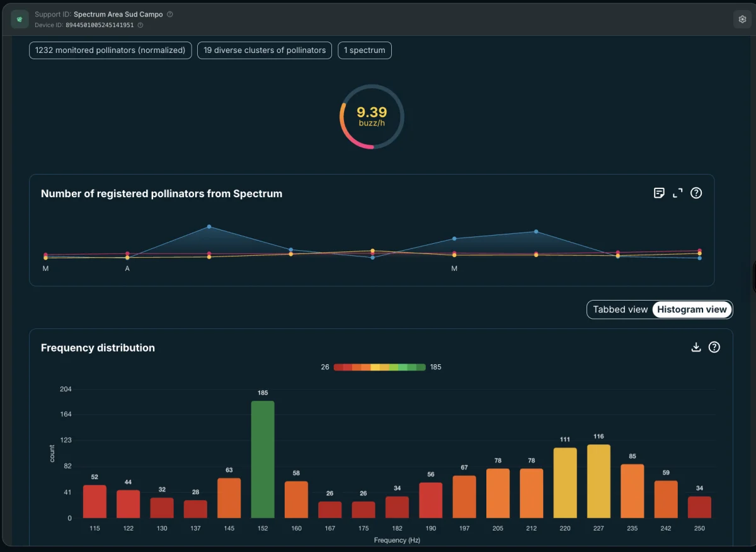
Task: Click the 220 Hz yellow bar
Action: click(x=565, y=483)
